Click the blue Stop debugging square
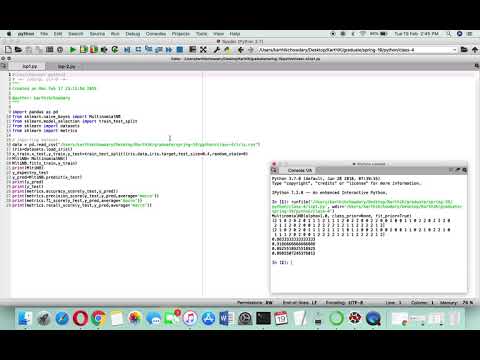 (x=180, y=50)
